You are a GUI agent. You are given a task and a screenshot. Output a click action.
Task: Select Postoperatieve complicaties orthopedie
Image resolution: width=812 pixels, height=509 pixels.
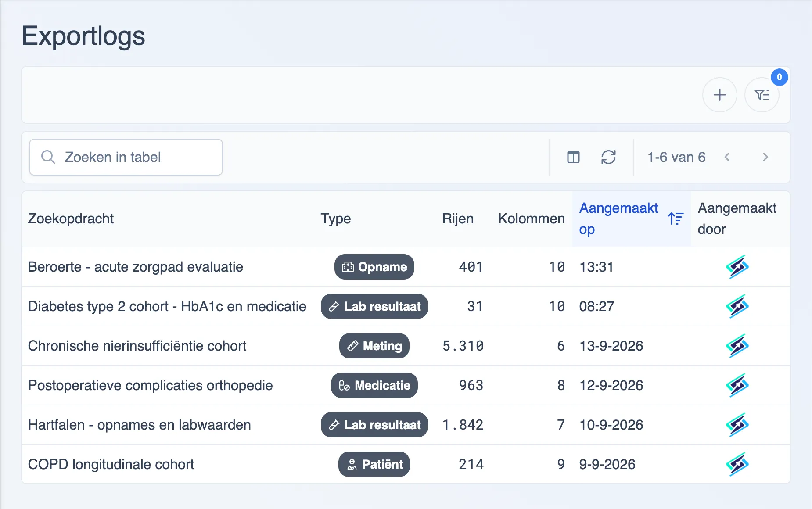coord(151,385)
